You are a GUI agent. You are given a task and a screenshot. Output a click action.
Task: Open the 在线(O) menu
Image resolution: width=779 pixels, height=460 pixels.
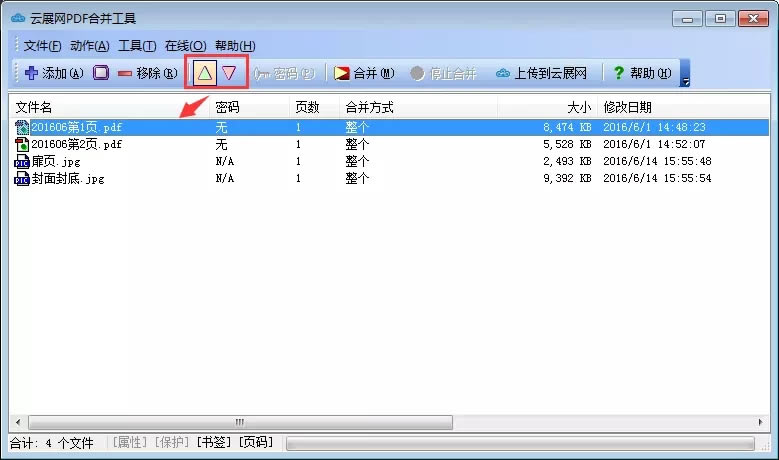(185, 46)
